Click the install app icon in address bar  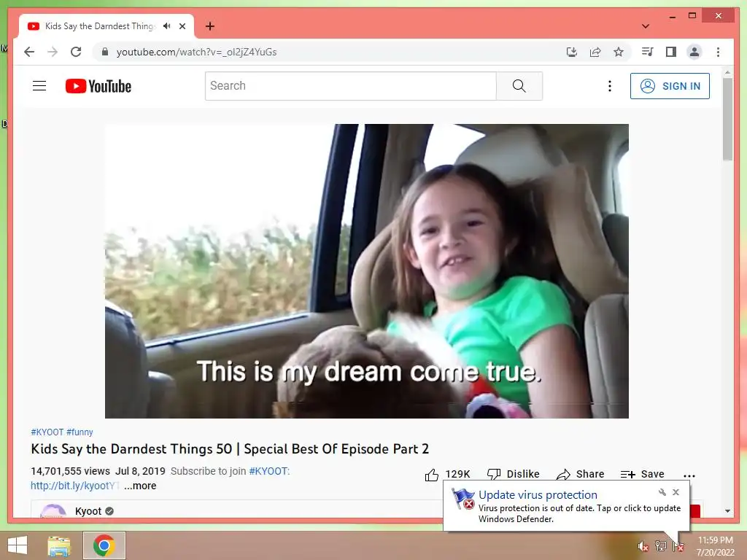pyautogui.click(x=572, y=52)
